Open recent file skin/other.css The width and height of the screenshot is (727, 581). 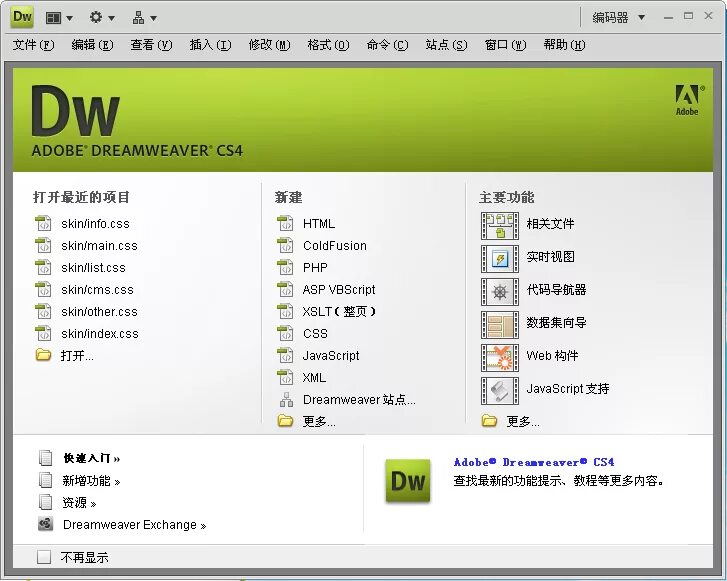[99, 311]
